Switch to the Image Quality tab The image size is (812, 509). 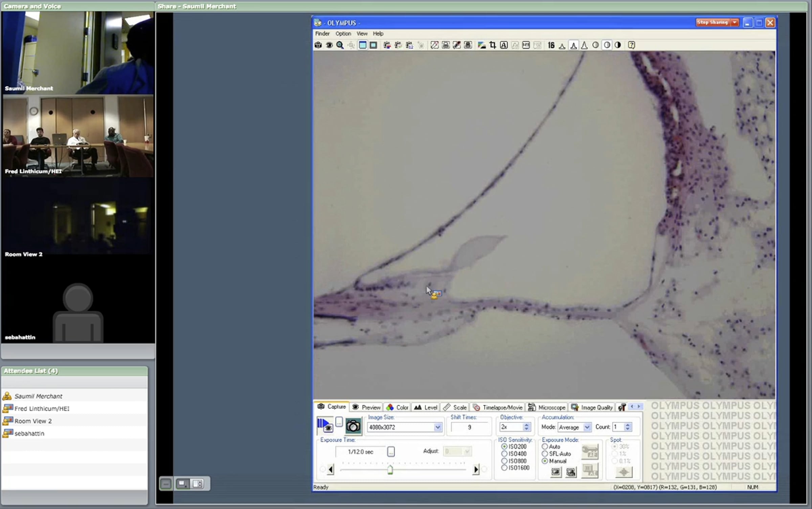(x=592, y=407)
